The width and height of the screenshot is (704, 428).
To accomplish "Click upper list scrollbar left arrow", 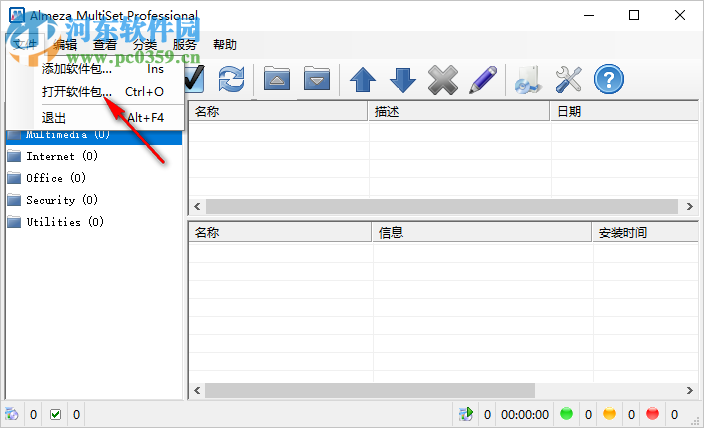I will point(197,207).
